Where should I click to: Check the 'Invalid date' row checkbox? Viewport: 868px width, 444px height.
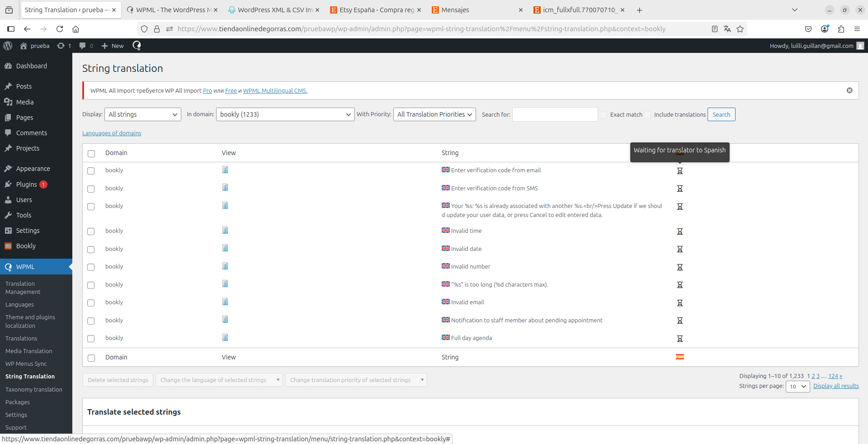pos(91,250)
